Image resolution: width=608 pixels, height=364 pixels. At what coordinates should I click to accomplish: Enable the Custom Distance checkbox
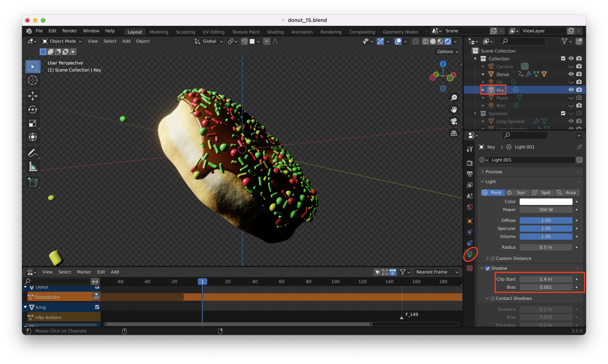pos(493,259)
